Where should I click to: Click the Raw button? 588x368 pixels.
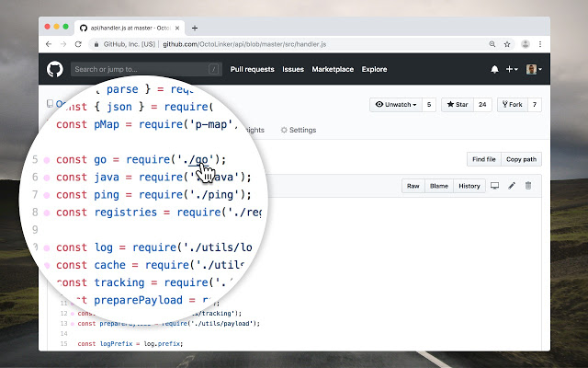[413, 186]
